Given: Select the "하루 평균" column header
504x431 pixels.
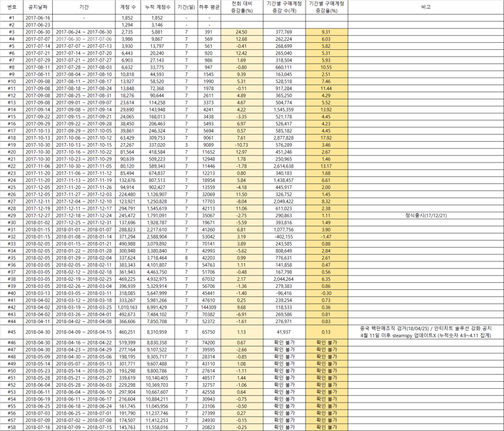Looking at the screenshot, I should pos(209,7).
